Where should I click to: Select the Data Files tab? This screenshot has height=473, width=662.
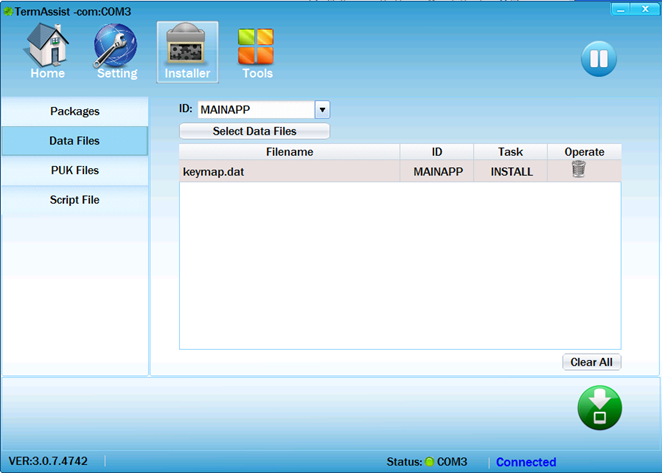pyautogui.click(x=75, y=141)
